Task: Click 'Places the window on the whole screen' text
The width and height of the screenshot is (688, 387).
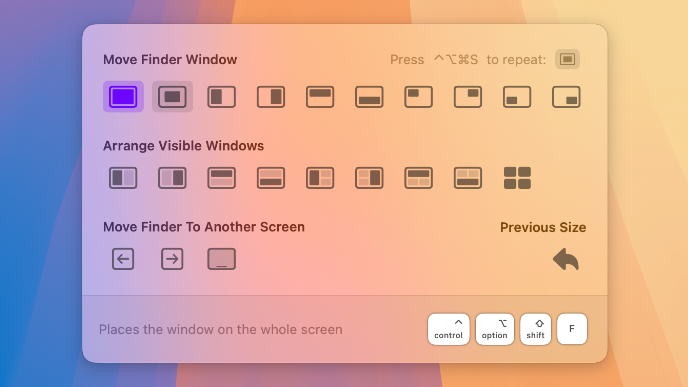Action: [221, 330]
